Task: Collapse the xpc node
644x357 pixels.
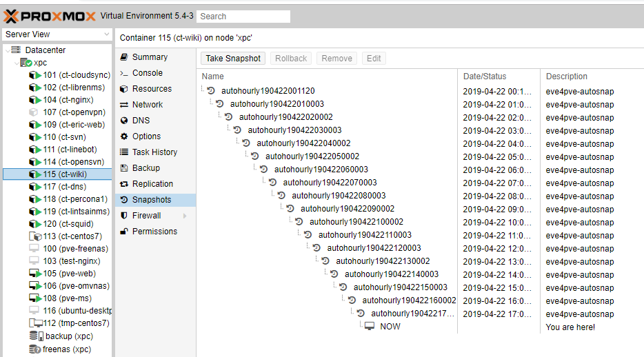Action: tap(17, 63)
